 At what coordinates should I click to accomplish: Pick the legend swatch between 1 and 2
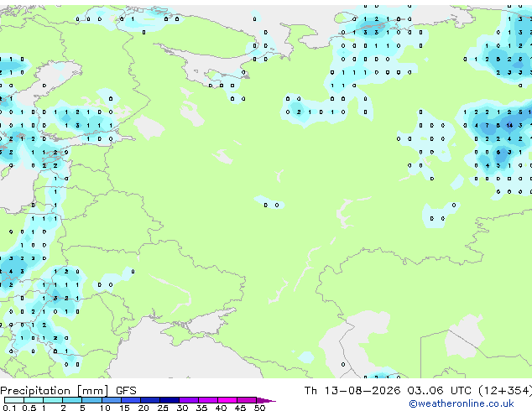53,400
